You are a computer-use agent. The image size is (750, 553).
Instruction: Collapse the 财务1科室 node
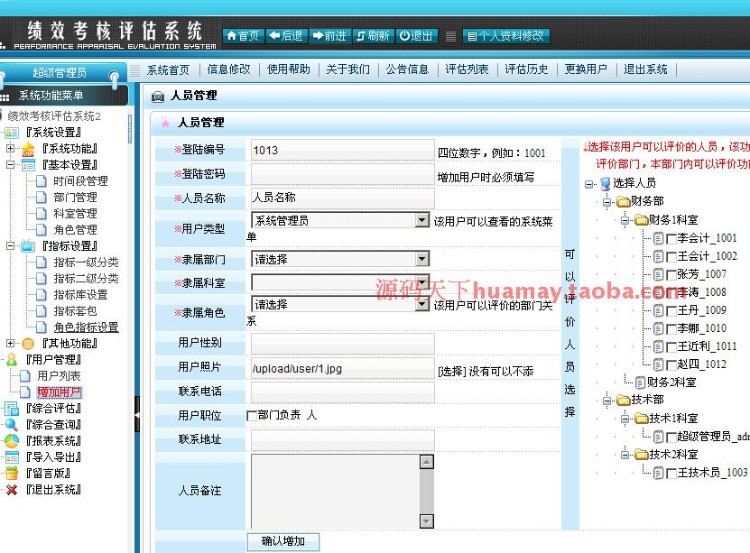625,221
